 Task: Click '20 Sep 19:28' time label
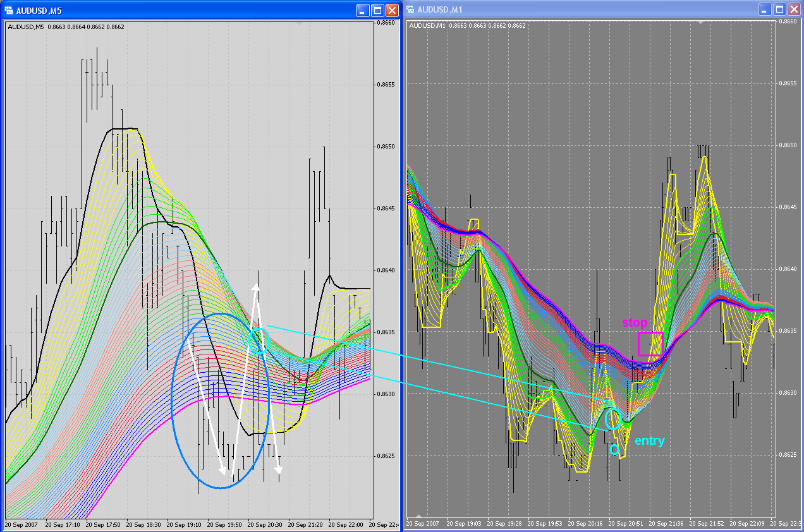tap(504, 524)
